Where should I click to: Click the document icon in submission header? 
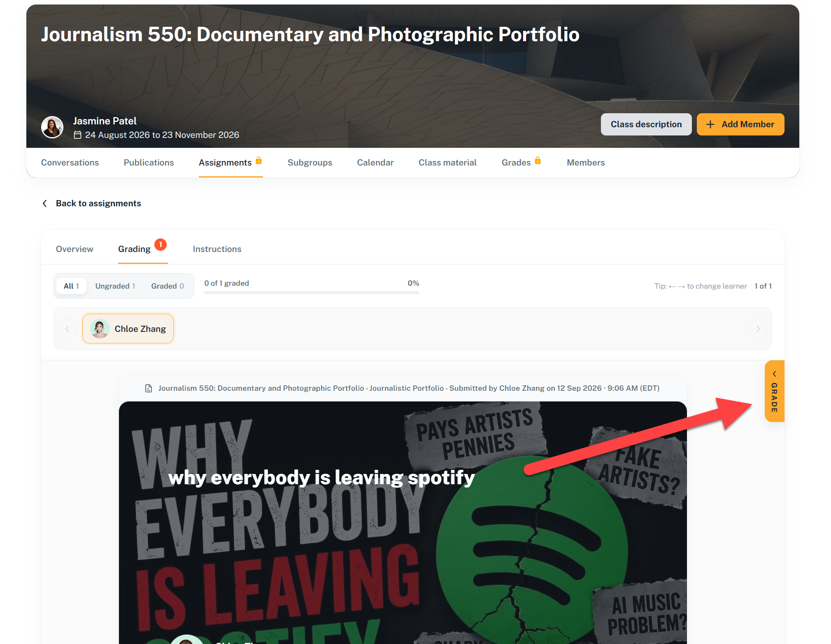(x=149, y=388)
